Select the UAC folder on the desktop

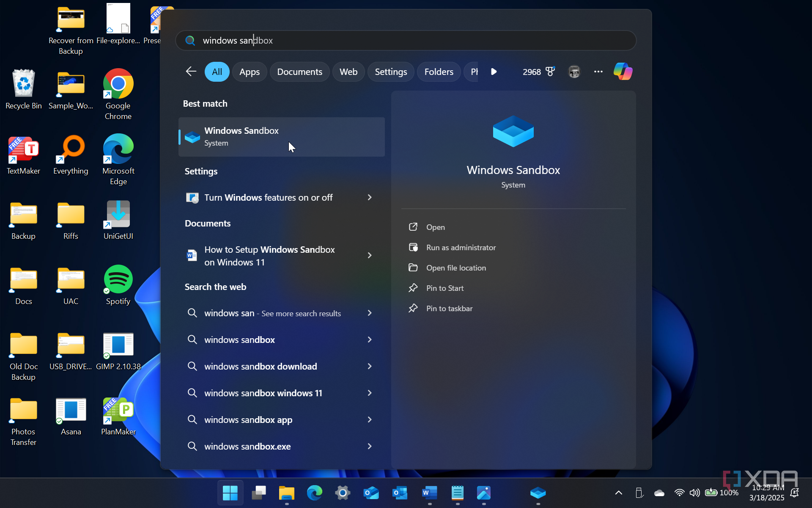click(71, 285)
